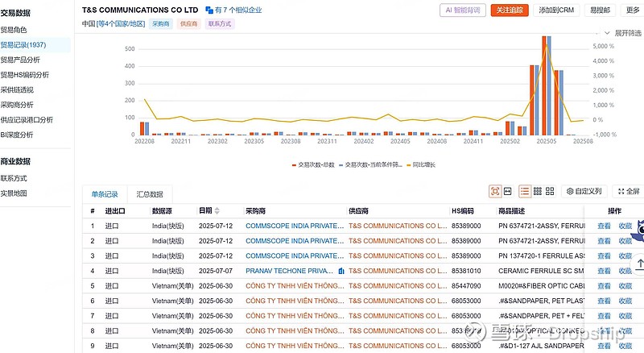Click 查看 in row 4

pos(604,271)
